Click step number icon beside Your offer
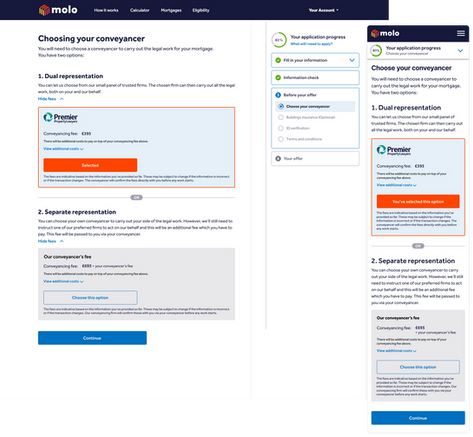 click(278, 159)
